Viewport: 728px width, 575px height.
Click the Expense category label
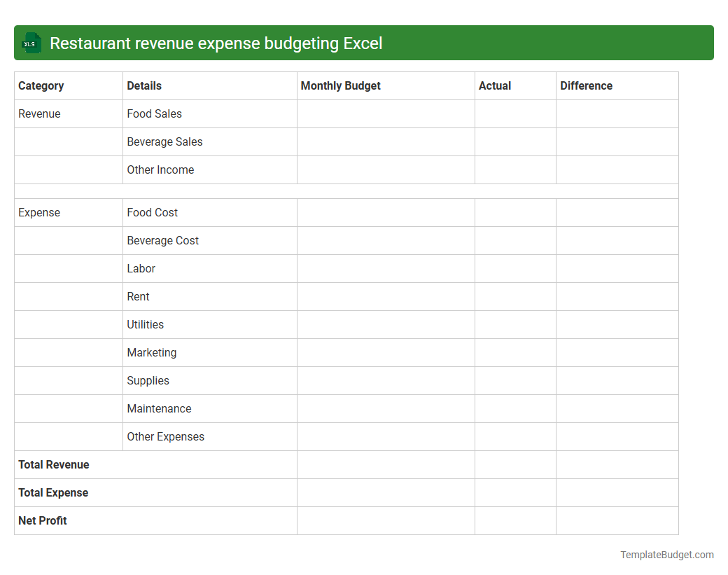(38, 212)
